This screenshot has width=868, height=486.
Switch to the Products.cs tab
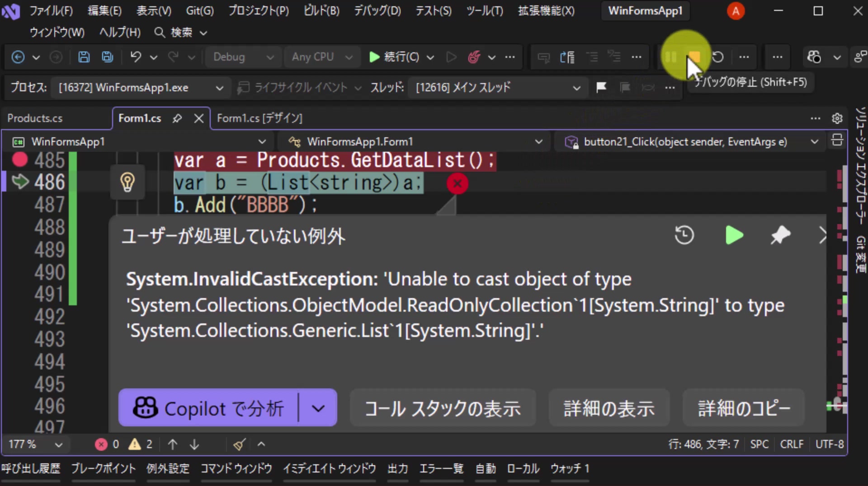click(35, 118)
